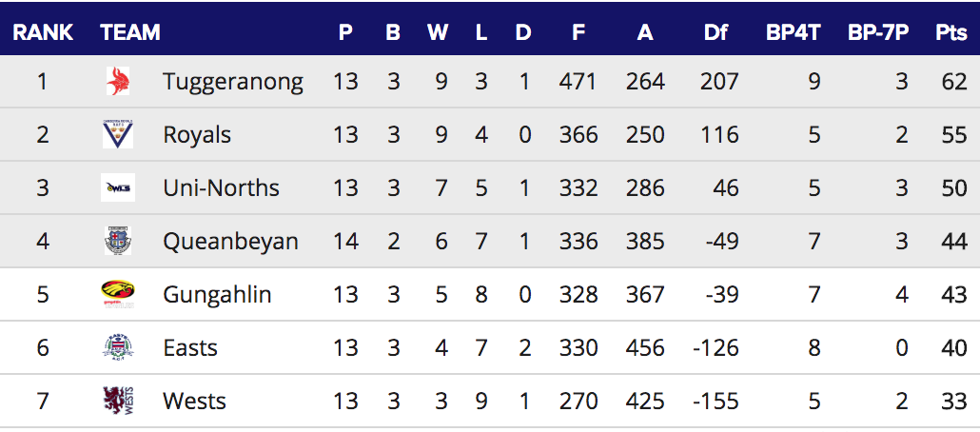Sort table by RANK column header
Image resolution: width=980 pixels, height=432 pixels.
click(43, 33)
